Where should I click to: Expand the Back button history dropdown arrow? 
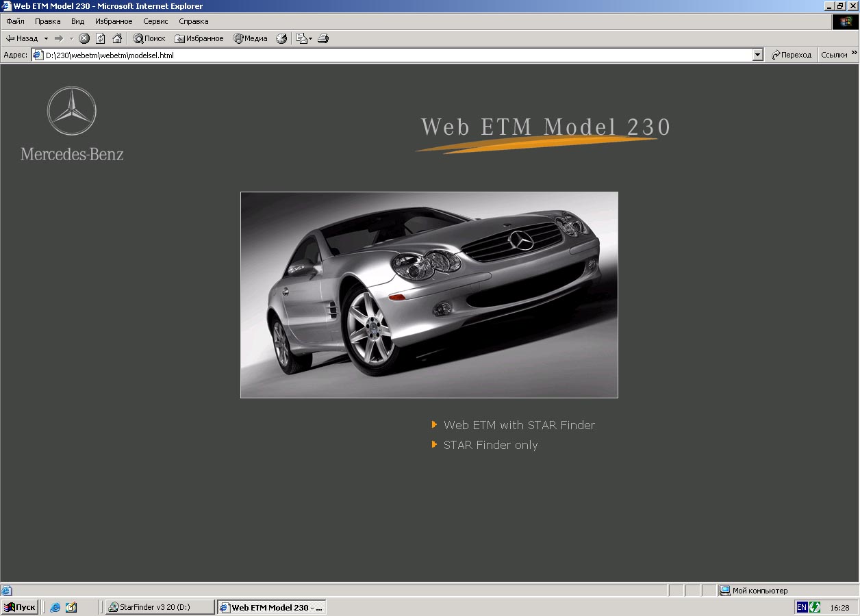46,38
